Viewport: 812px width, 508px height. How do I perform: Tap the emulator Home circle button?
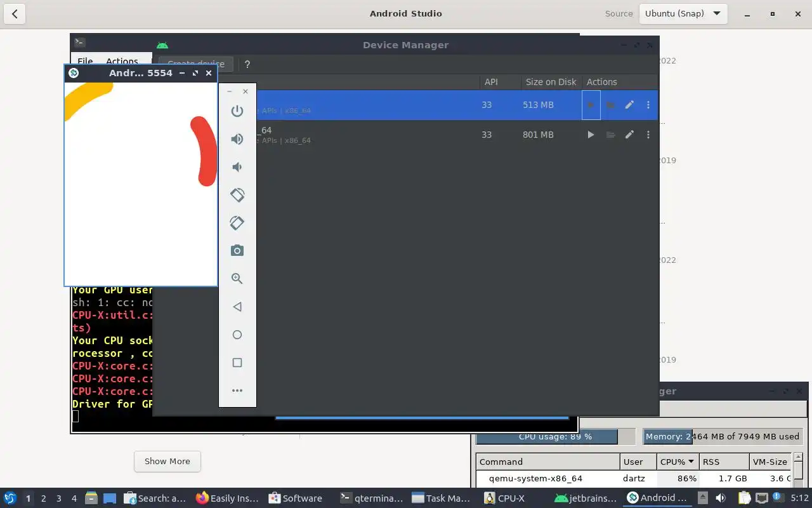(237, 335)
